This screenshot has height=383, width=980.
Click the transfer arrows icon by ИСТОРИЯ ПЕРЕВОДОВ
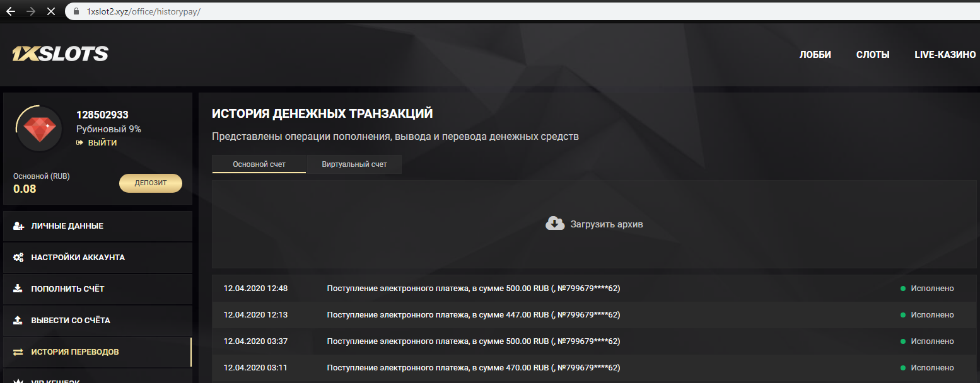(x=18, y=352)
